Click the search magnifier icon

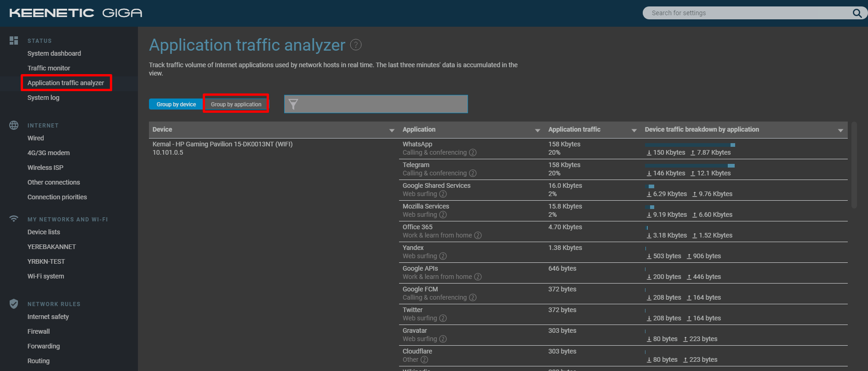coord(857,13)
